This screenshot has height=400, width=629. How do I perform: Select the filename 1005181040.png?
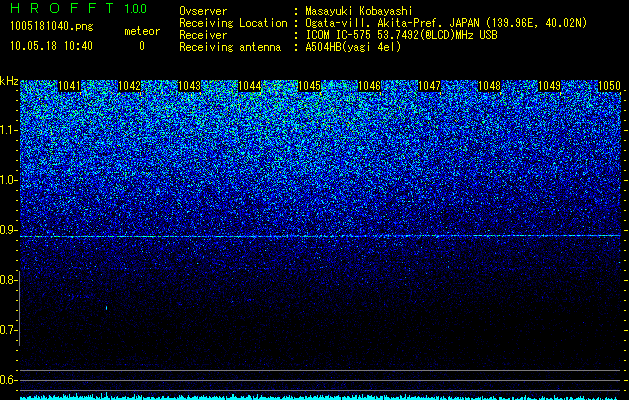(52, 26)
